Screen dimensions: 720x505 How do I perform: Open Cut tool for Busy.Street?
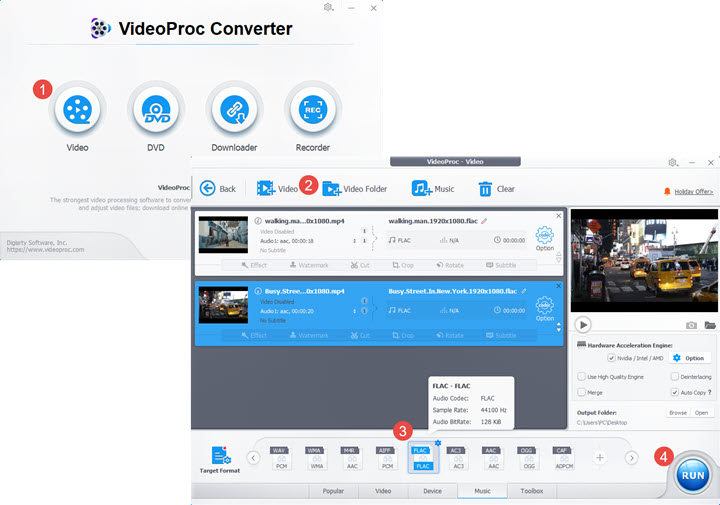pyautogui.click(x=360, y=336)
